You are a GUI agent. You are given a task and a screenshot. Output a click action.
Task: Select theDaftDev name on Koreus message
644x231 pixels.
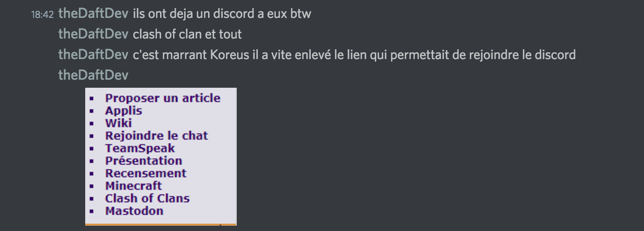[x=93, y=55]
